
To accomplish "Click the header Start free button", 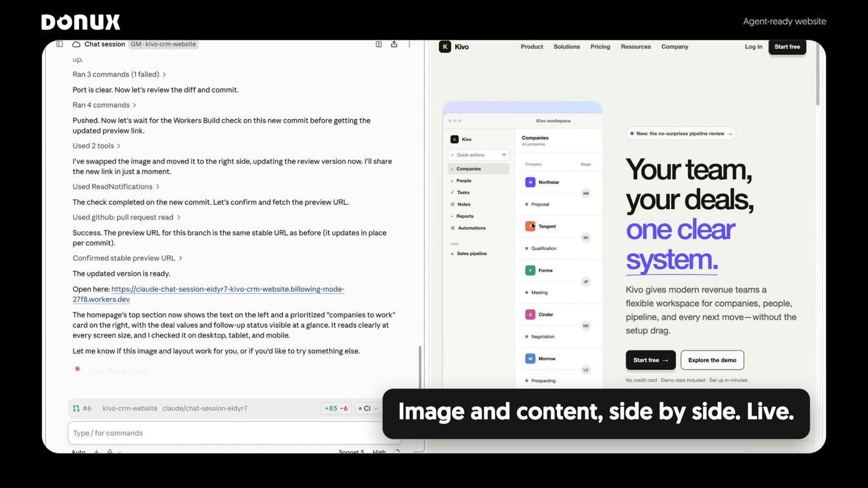I will coord(787,47).
